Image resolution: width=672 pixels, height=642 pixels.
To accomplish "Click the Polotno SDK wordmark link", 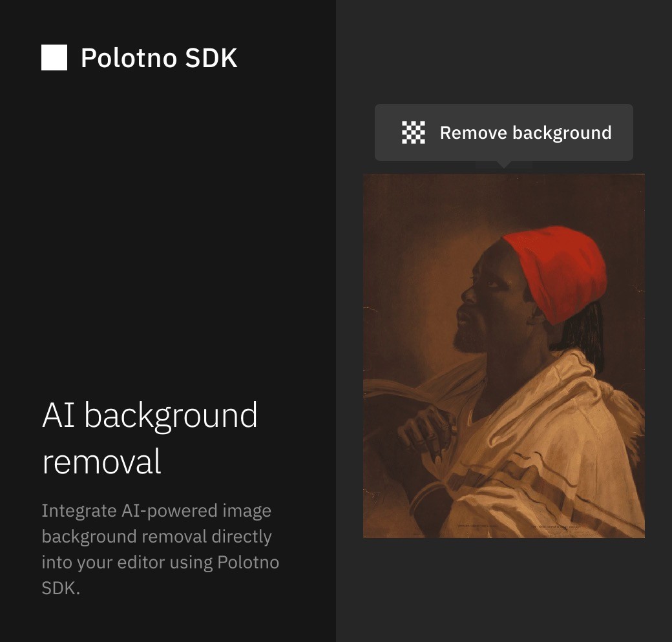I will 159,58.
